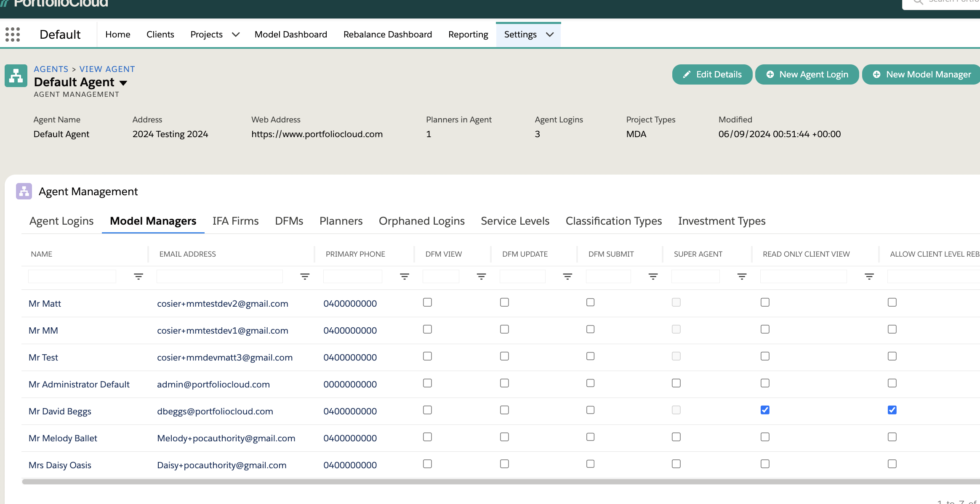Screen dimensions: 980x504
Task: Open filter menu for DFM View column
Action: [481, 276]
